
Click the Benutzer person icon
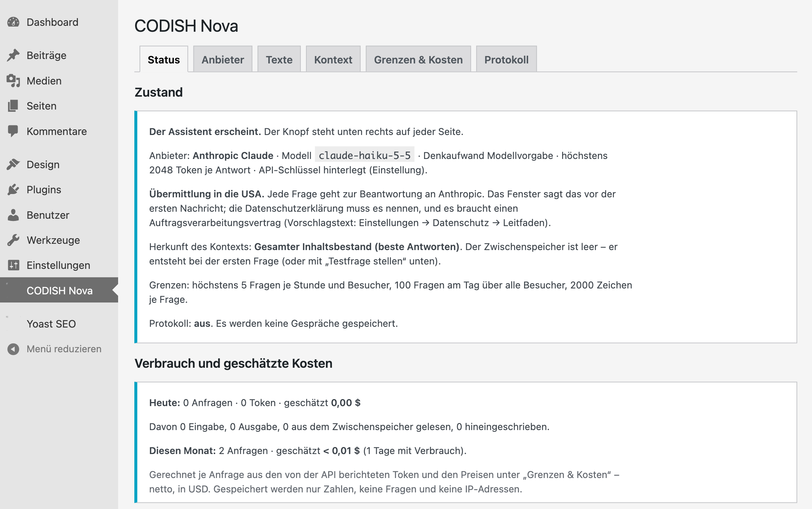[13, 215]
